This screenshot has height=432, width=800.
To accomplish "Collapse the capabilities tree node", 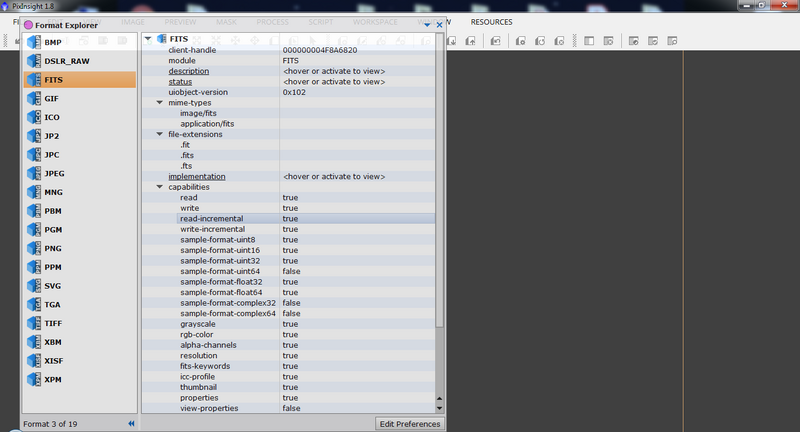I will 160,187.
